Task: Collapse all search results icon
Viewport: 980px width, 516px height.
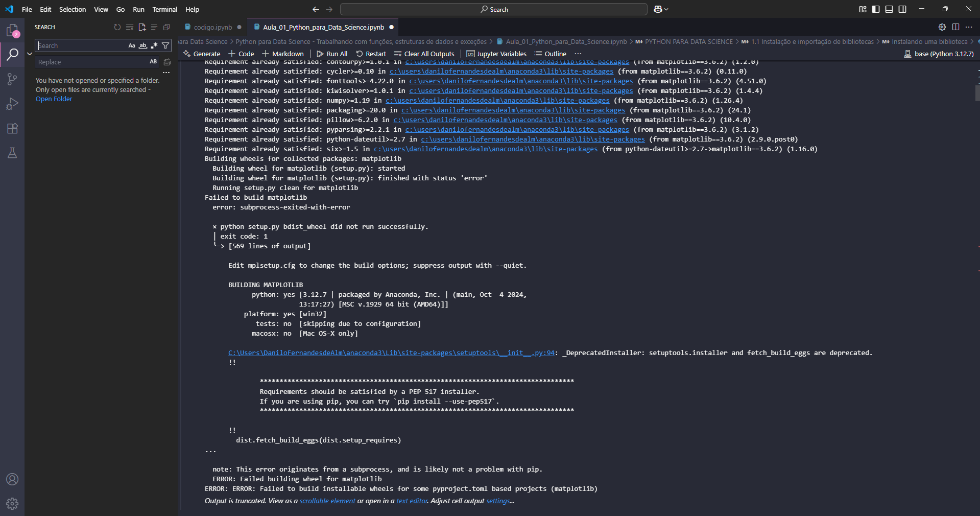Action: [x=166, y=27]
